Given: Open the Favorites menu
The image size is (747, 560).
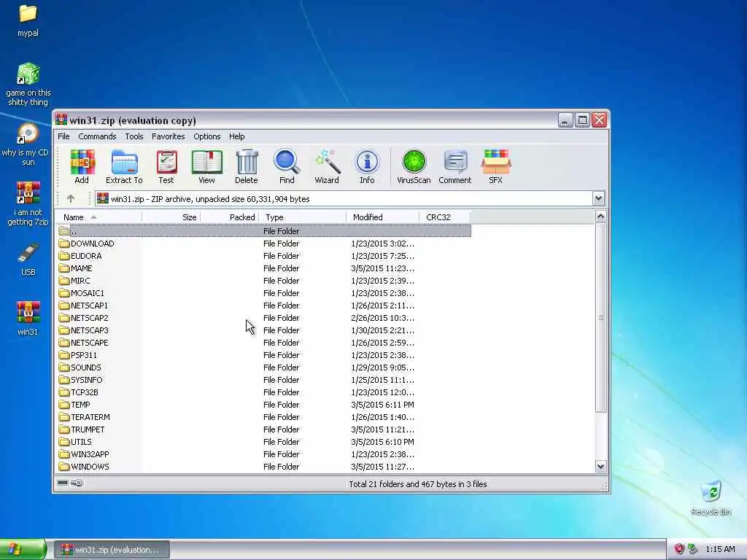Looking at the screenshot, I should 169,136.
